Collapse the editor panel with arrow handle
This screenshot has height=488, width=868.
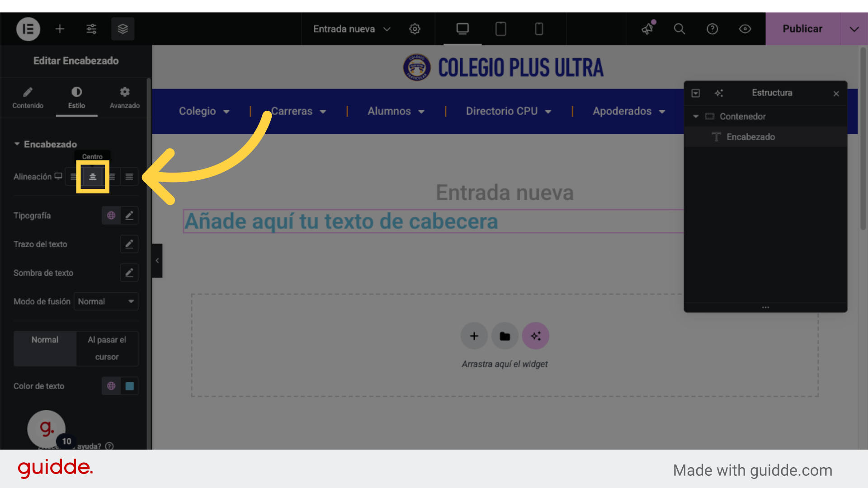pos(157,261)
